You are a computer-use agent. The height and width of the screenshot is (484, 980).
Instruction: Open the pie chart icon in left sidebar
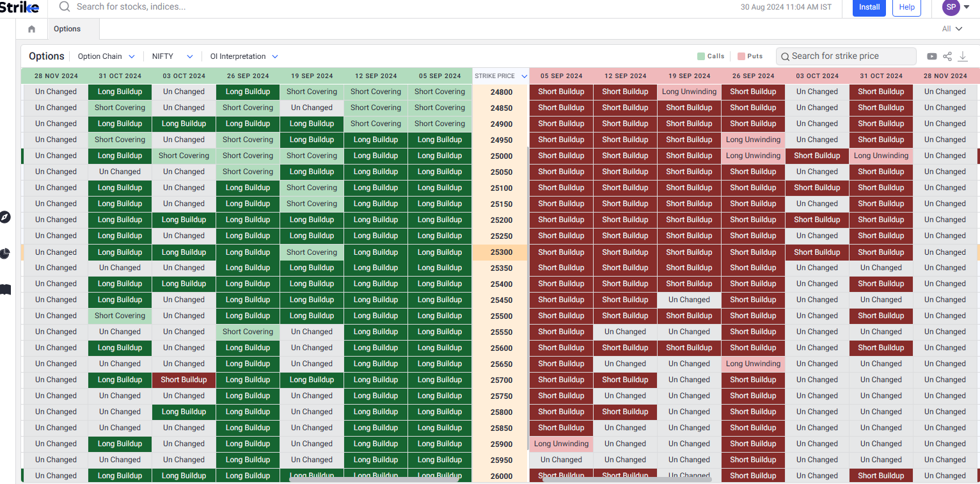pyautogui.click(x=5, y=254)
